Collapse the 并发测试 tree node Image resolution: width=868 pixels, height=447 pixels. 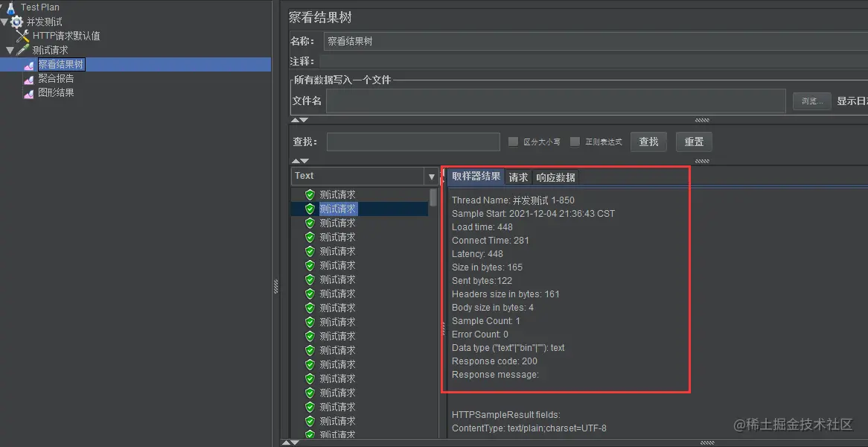click(5, 22)
